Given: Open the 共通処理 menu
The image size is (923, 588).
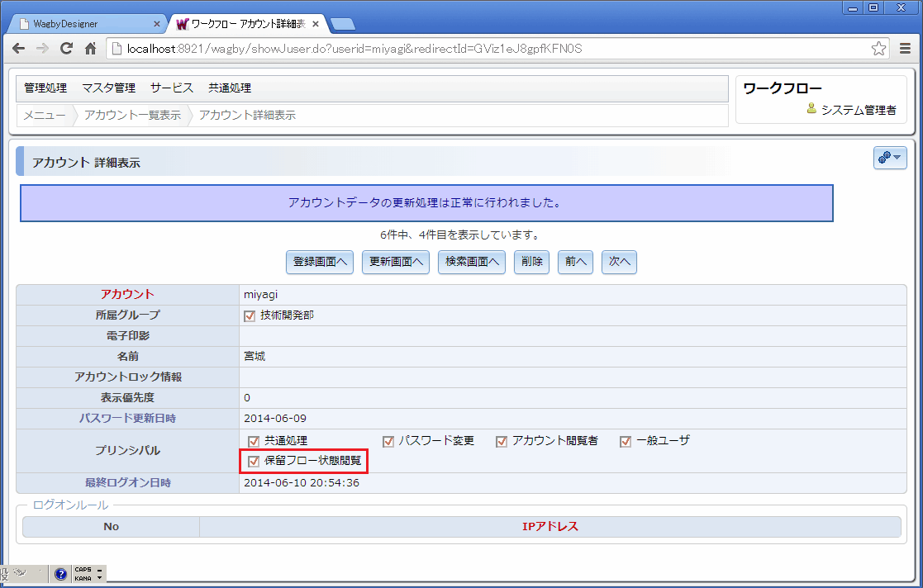Looking at the screenshot, I should click(x=230, y=88).
